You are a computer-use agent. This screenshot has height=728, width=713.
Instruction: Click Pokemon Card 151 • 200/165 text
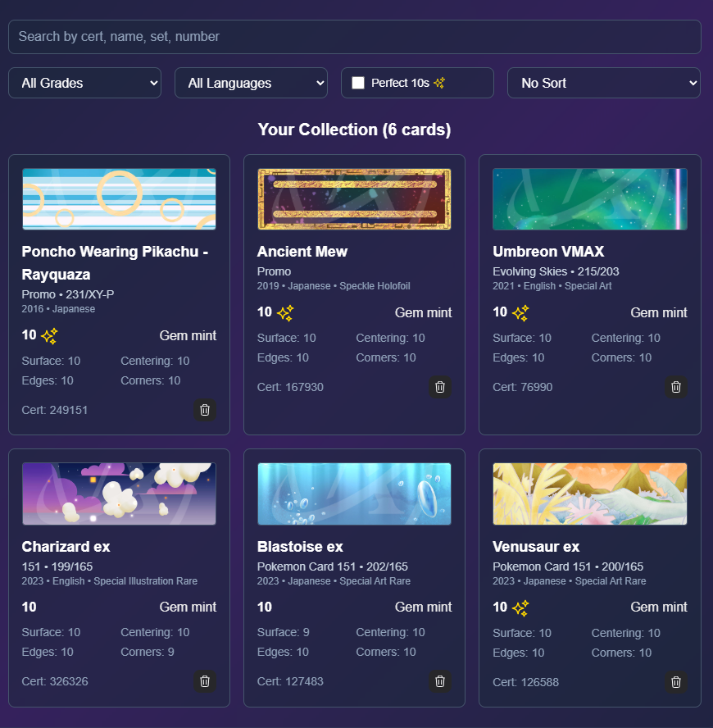tap(568, 566)
